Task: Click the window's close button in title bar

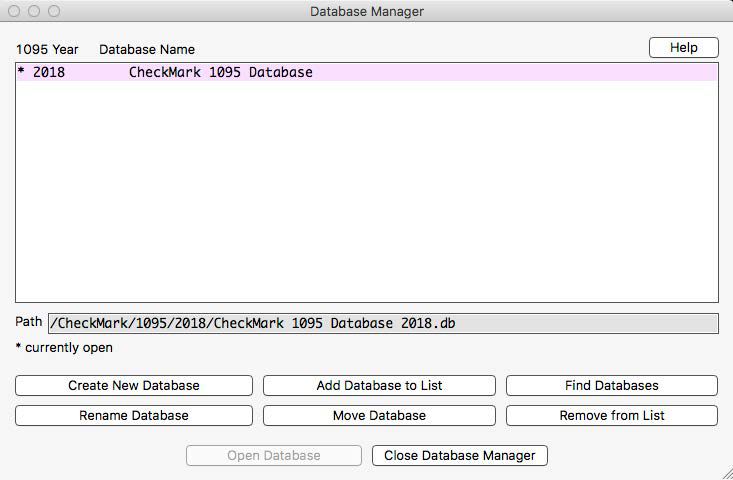Action: [14, 11]
